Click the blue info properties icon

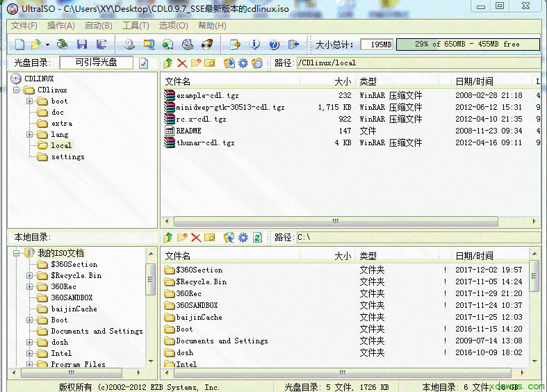click(254, 44)
